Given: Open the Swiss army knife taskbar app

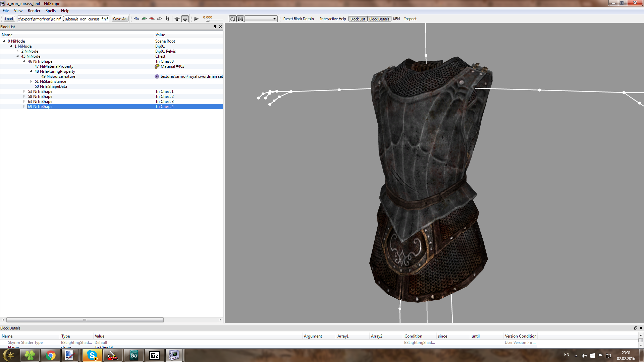Looking at the screenshot, I should click(x=113, y=355).
